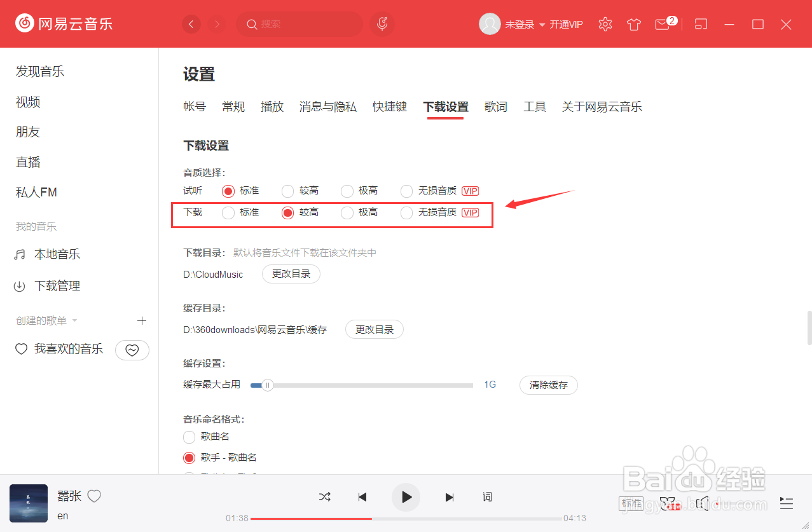Open the album cover thumbnail for 嚣张
Image resolution: width=812 pixels, height=532 pixels.
tap(29, 504)
